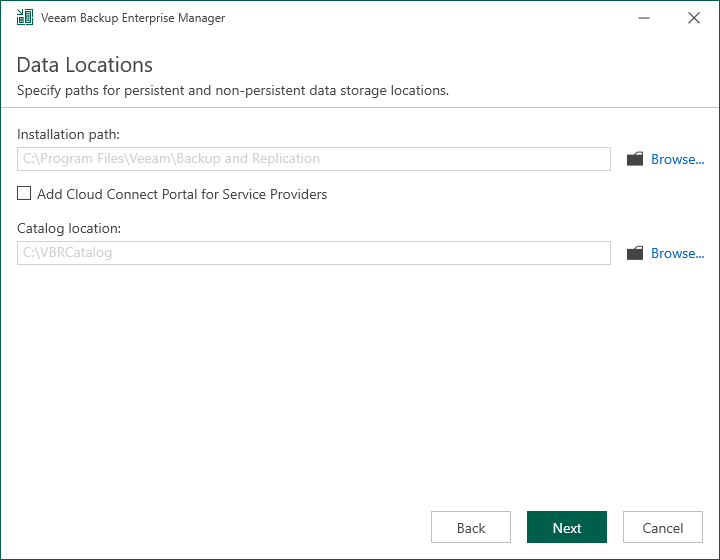Abort setup with the Cancel button
720x560 pixels.
click(x=663, y=527)
